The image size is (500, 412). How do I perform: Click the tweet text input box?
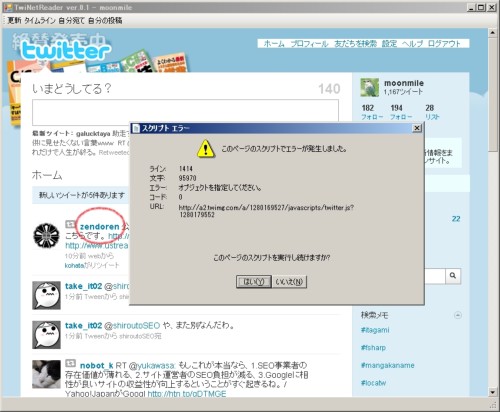point(185,112)
